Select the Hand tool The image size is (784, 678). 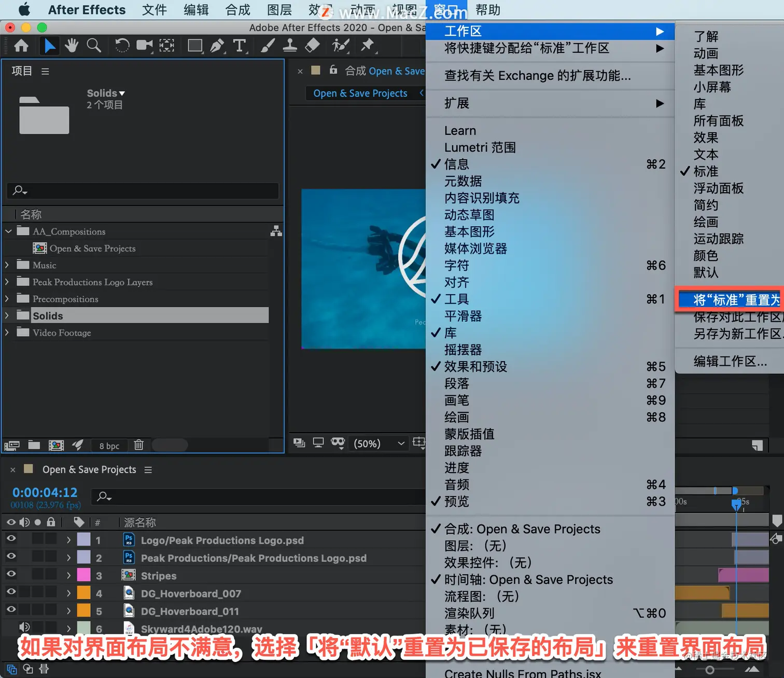point(72,46)
